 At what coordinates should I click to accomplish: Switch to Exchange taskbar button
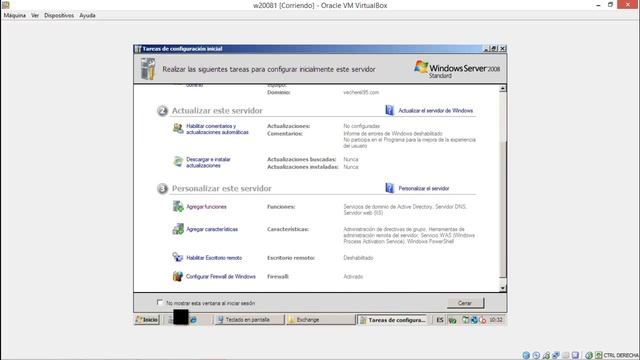pyautogui.click(x=320, y=320)
